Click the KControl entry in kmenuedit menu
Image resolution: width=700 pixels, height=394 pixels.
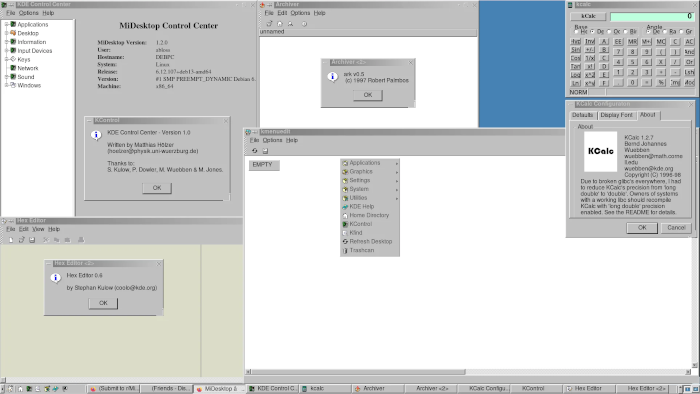[x=370, y=224]
